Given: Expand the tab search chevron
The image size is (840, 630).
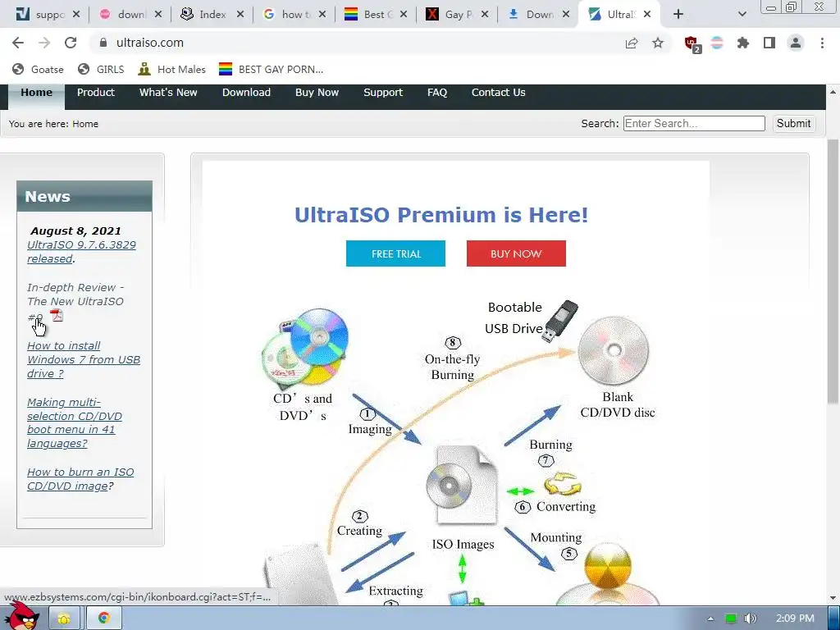Looking at the screenshot, I should 742,15.
